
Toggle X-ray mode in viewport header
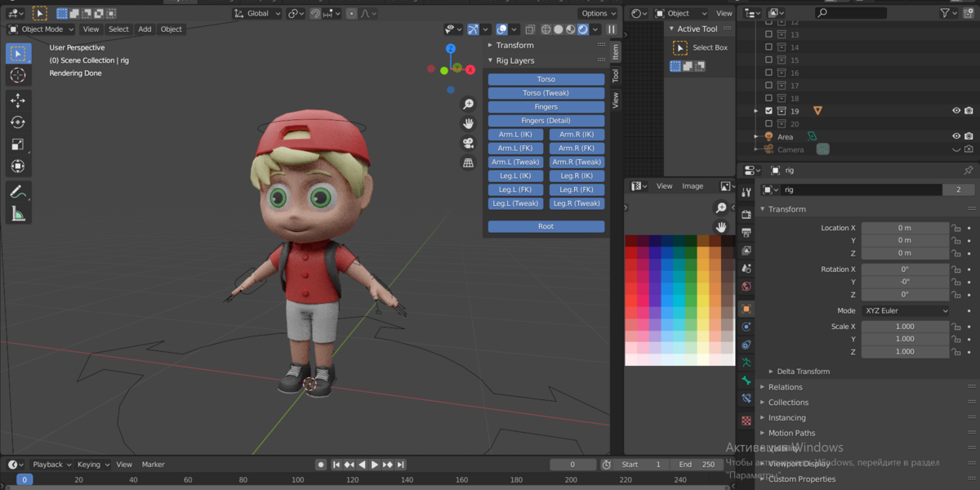(530, 29)
